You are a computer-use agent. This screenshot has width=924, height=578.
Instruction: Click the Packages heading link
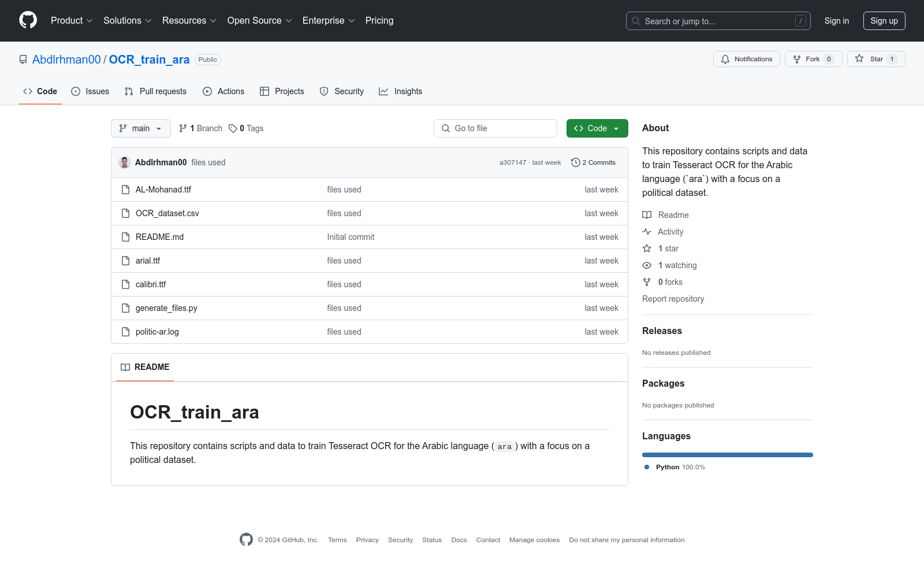click(663, 383)
